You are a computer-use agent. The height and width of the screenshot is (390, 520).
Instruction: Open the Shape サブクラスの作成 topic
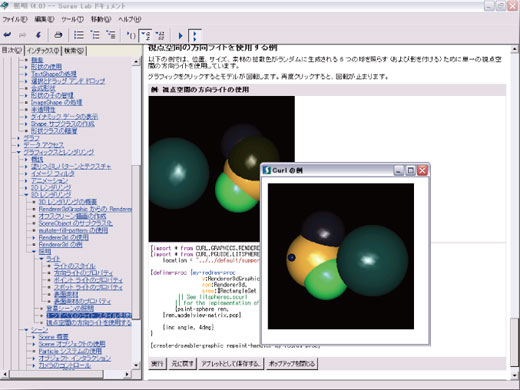point(63,124)
